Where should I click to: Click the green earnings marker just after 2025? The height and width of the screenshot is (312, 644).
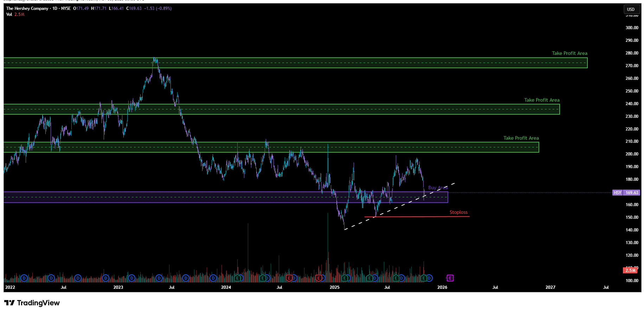345,278
